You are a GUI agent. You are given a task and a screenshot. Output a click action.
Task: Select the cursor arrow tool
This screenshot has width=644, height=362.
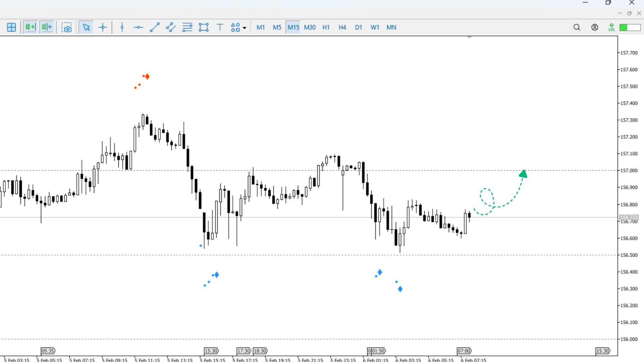tap(86, 27)
